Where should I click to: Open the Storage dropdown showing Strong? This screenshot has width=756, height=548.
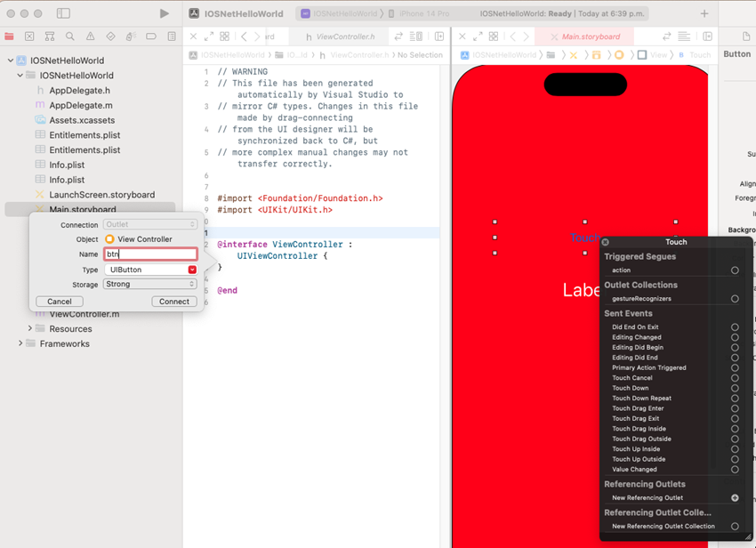(149, 284)
